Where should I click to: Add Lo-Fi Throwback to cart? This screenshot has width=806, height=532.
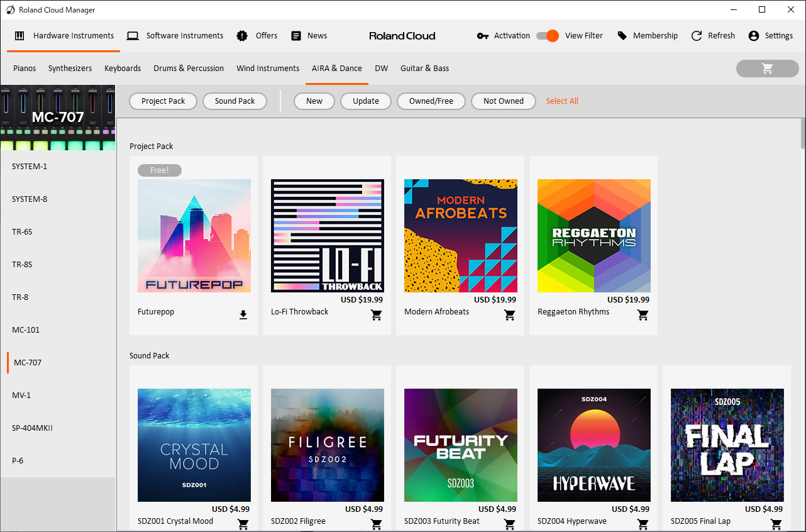377,315
